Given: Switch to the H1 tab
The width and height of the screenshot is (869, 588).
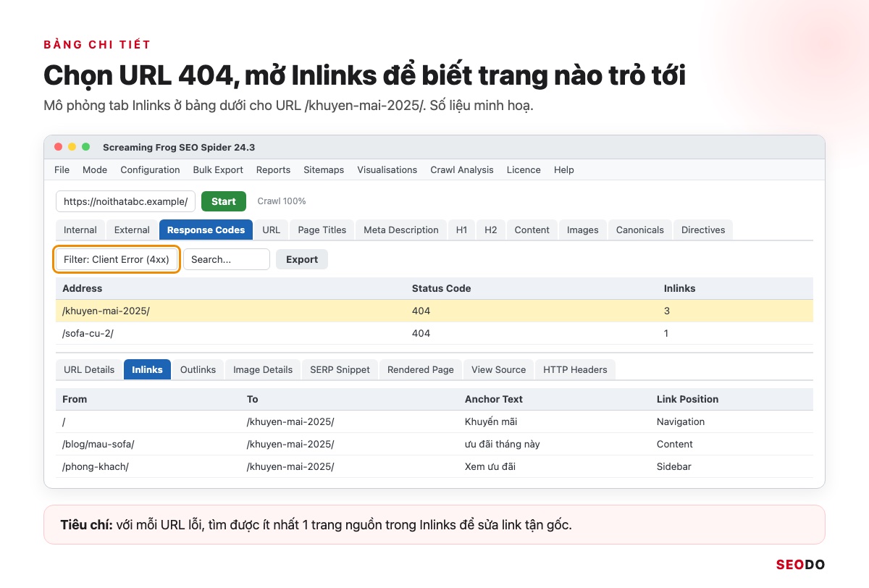Looking at the screenshot, I should coord(462,230).
